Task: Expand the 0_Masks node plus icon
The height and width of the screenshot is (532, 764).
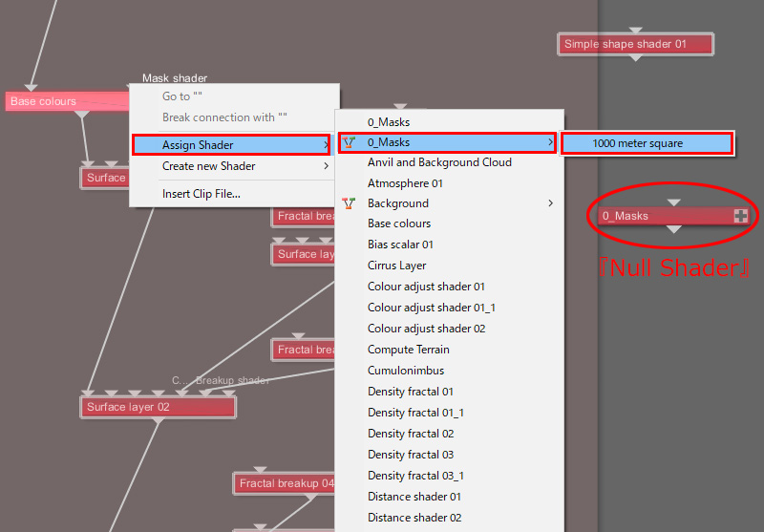Action: (740, 216)
